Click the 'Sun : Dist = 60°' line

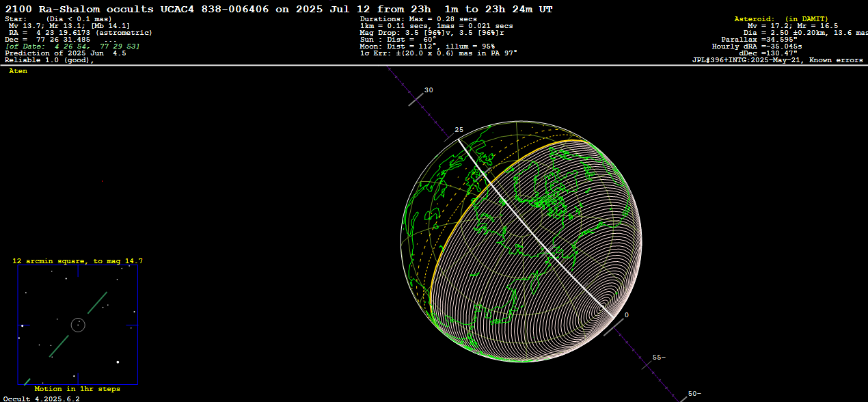tap(398, 39)
